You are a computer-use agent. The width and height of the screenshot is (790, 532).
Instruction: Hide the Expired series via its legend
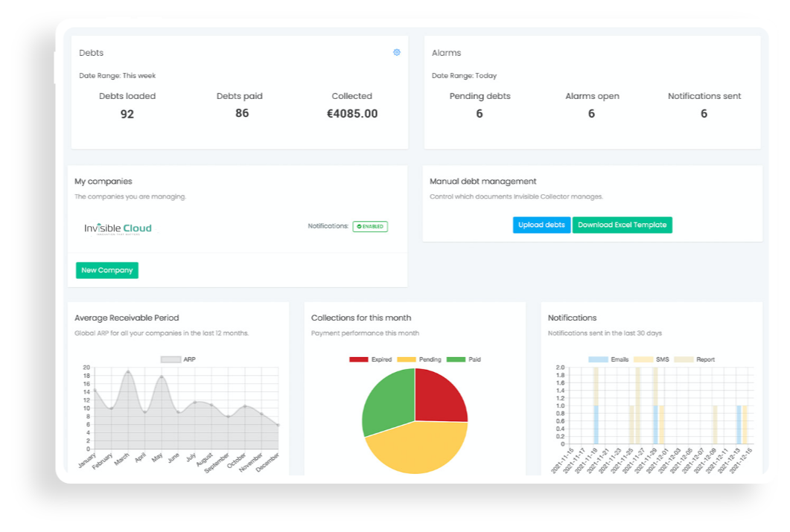371,359
